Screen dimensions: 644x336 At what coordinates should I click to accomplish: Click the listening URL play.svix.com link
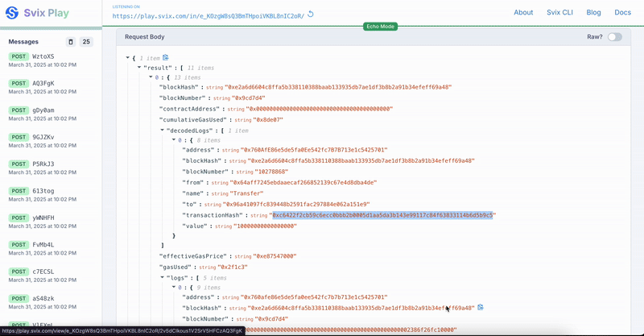(x=208, y=15)
